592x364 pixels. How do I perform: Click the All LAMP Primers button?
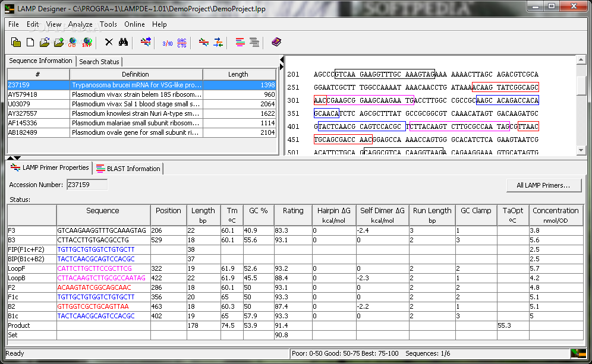543,185
